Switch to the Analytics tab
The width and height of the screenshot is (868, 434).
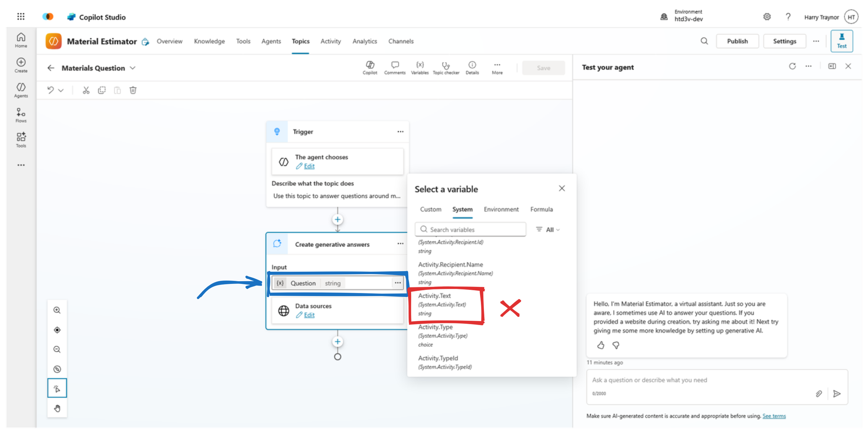365,41
